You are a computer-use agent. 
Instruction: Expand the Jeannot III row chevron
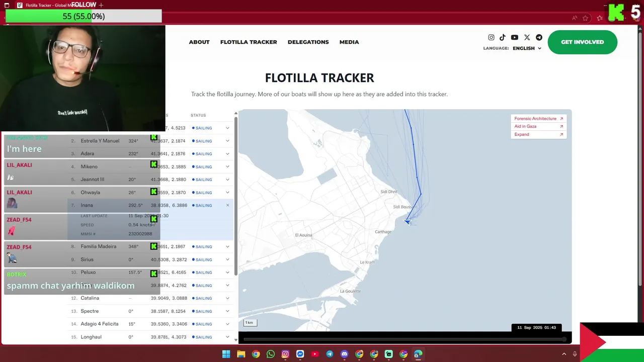227,179
